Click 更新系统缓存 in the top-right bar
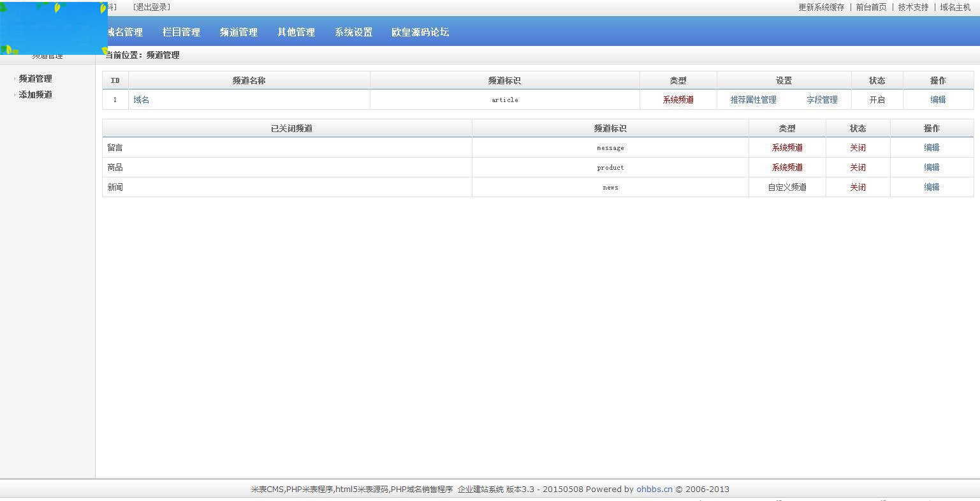 tap(821, 7)
